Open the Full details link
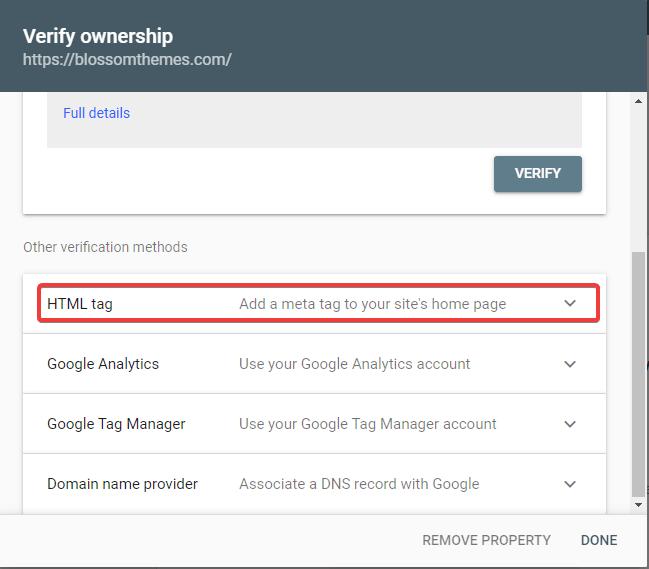The image size is (649, 569). coord(96,113)
